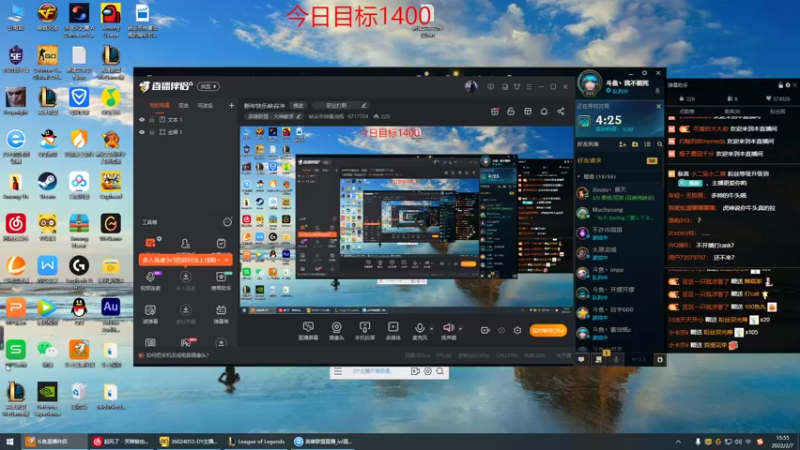This screenshot has width=800, height=450.
Task: Open friend requests badge in League client
Action: (652, 161)
